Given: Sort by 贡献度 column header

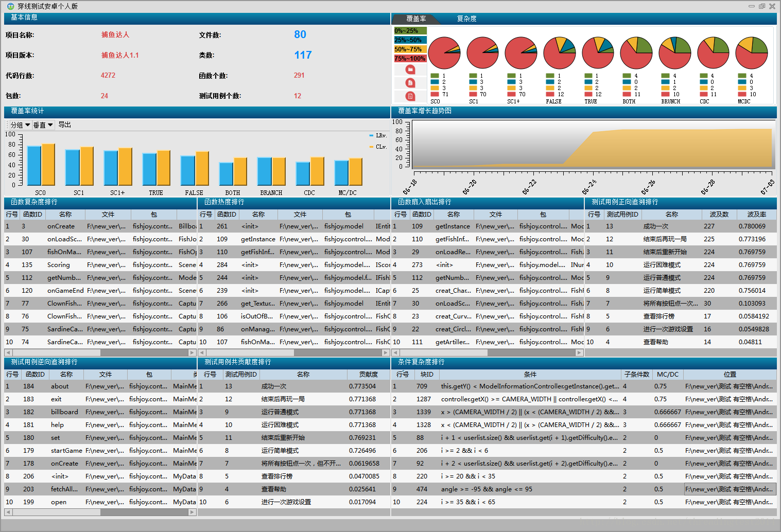Looking at the screenshot, I should click(x=369, y=375).
